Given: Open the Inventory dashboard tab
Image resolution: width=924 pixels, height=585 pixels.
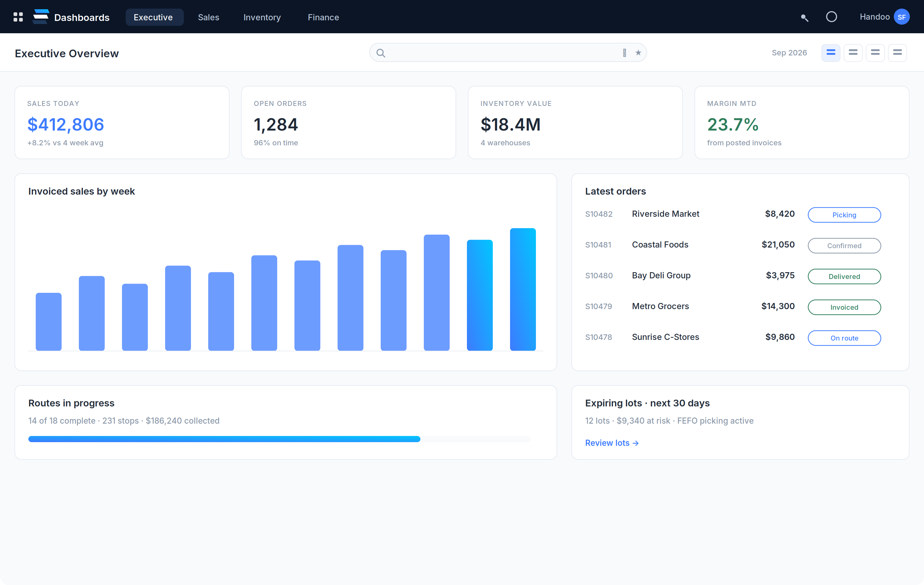Looking at the screenshot, I should coord(262,17).
